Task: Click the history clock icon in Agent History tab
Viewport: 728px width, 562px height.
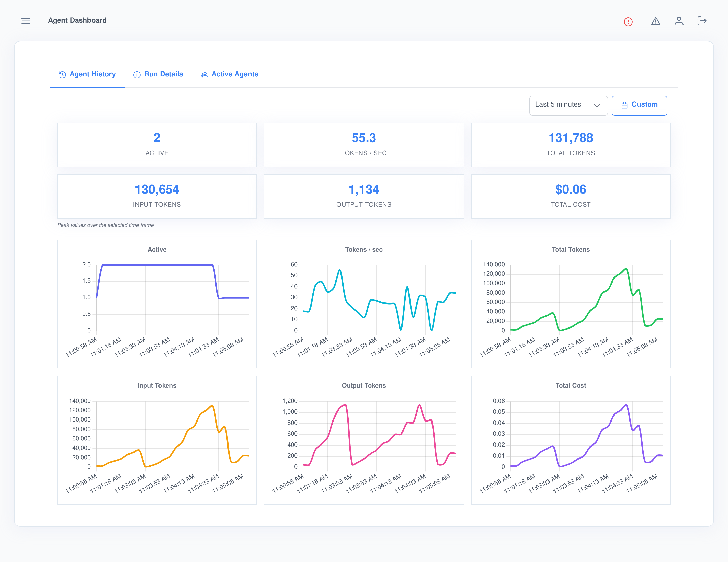Action: 62,74
